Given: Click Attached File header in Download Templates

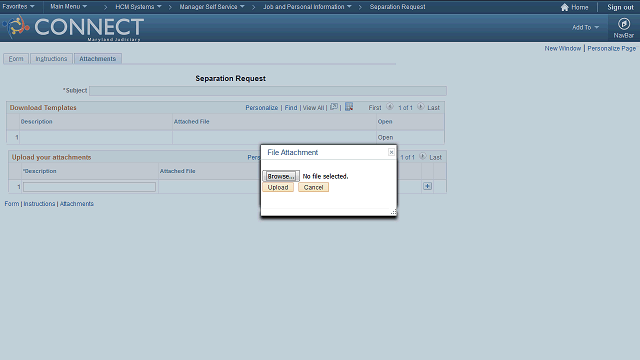Looking at the screenshot, I should pyautogui.click(x=191, y=122).
